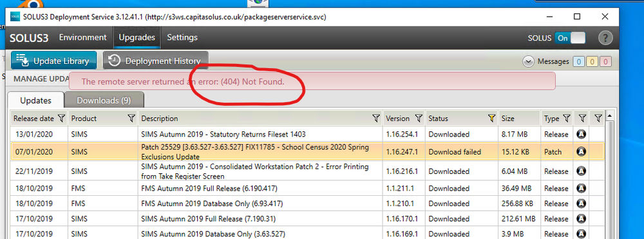Click the yellow warning messages counter
The image size is (644, 239).
[592, 62]
